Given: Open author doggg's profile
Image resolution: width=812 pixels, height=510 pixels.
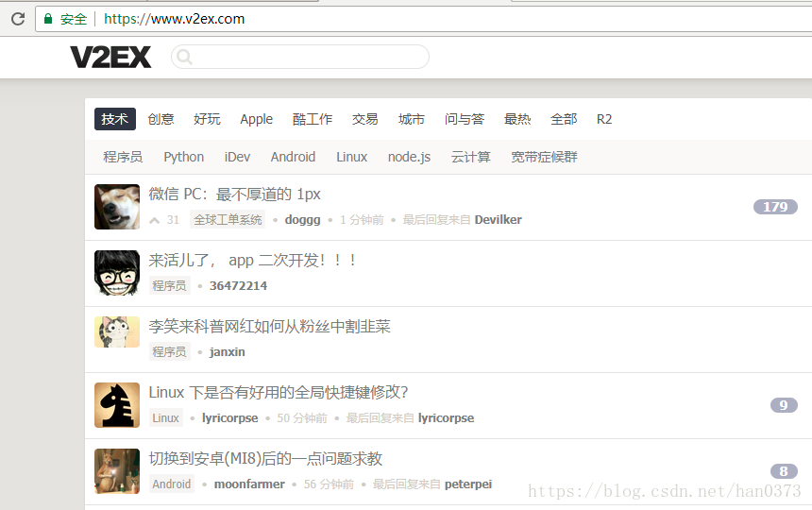Looking at the screenshot, I should (302, 220).
